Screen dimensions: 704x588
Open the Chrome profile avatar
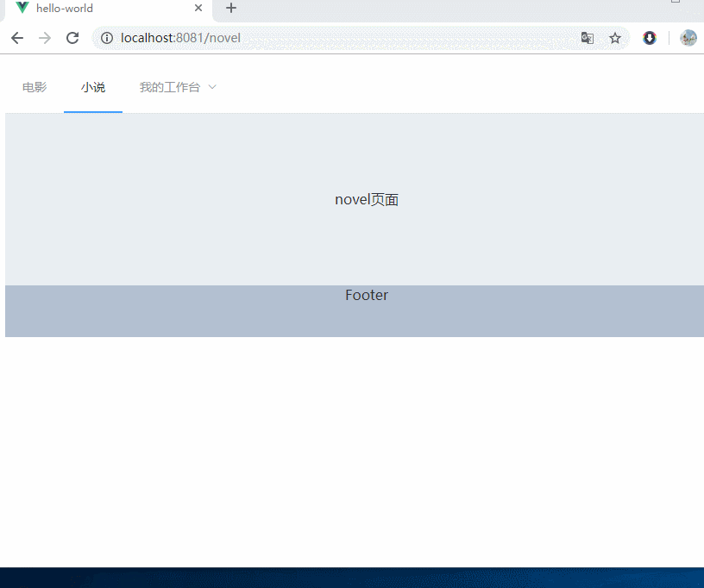point(688,38)
